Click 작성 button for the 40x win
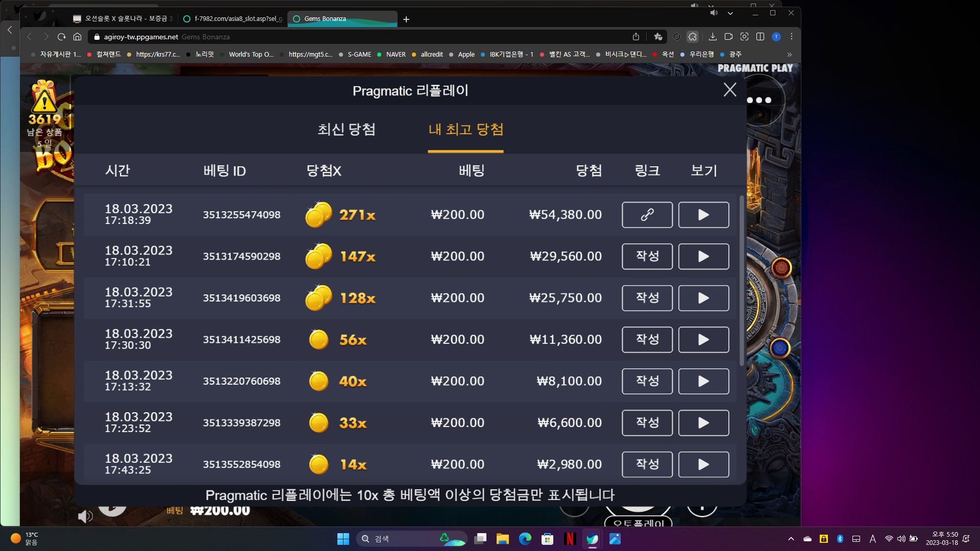The image size is (980, 551). pos(647,381)
